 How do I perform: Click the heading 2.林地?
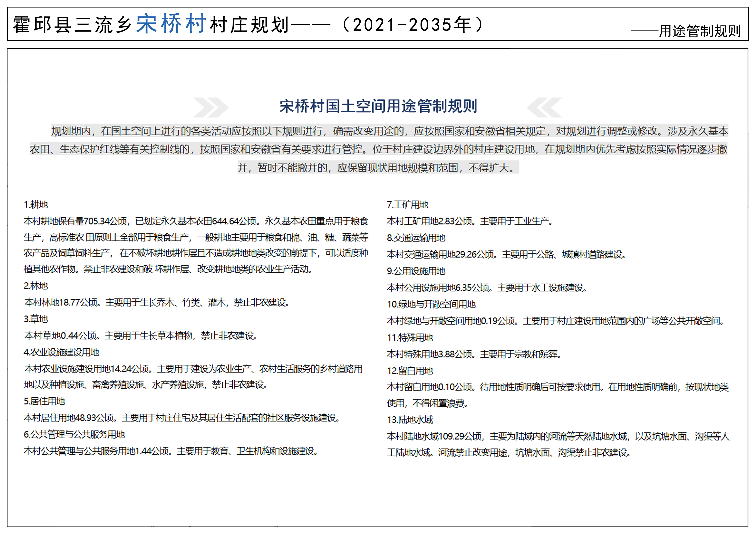36,286
